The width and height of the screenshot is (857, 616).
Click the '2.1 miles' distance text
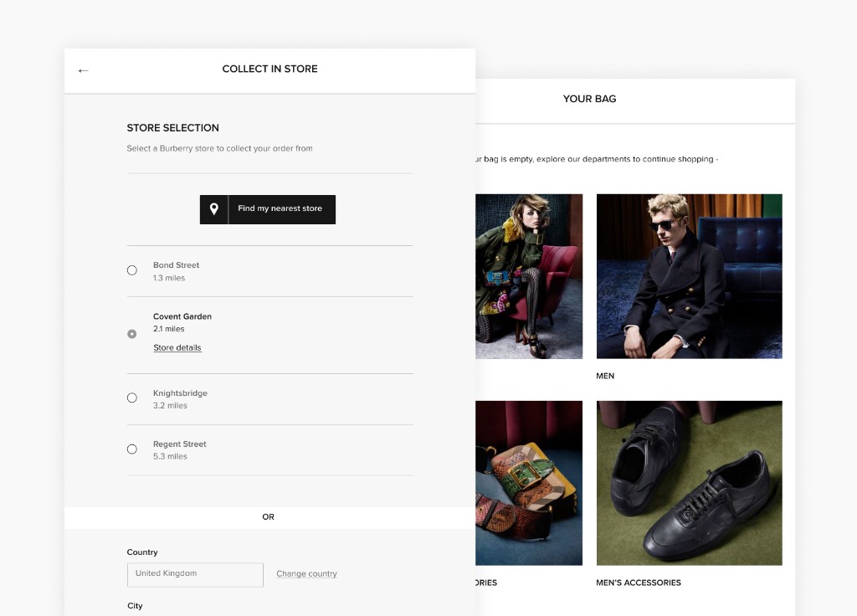click(x=168, y=329)
